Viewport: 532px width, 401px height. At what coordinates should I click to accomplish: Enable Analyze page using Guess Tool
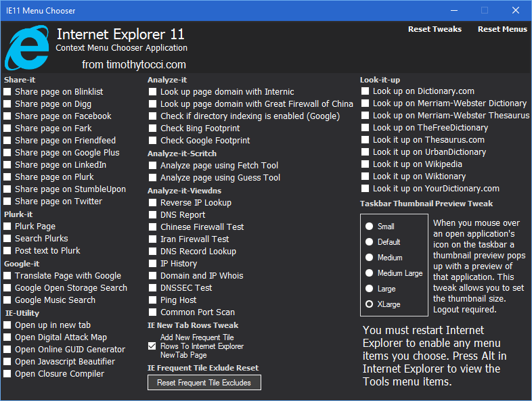153,178
